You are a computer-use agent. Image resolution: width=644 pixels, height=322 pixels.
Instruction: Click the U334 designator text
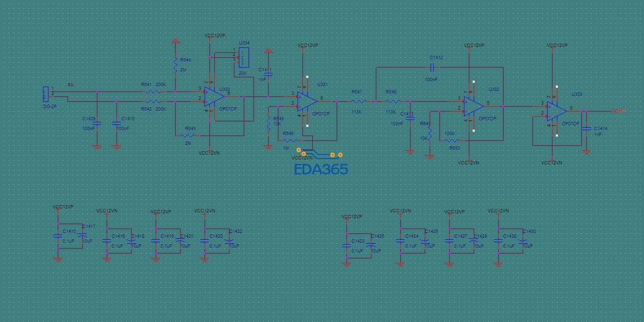point(244,43)
